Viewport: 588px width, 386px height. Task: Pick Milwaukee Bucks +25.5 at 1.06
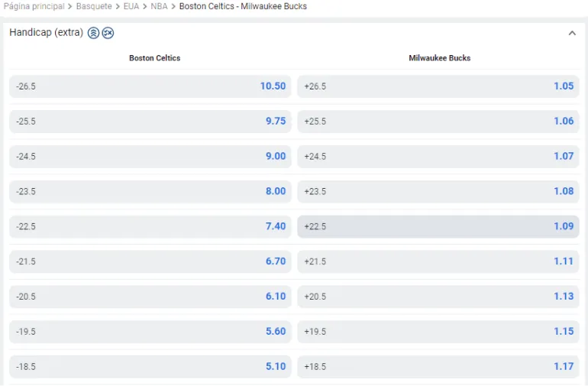click(438, 122)
